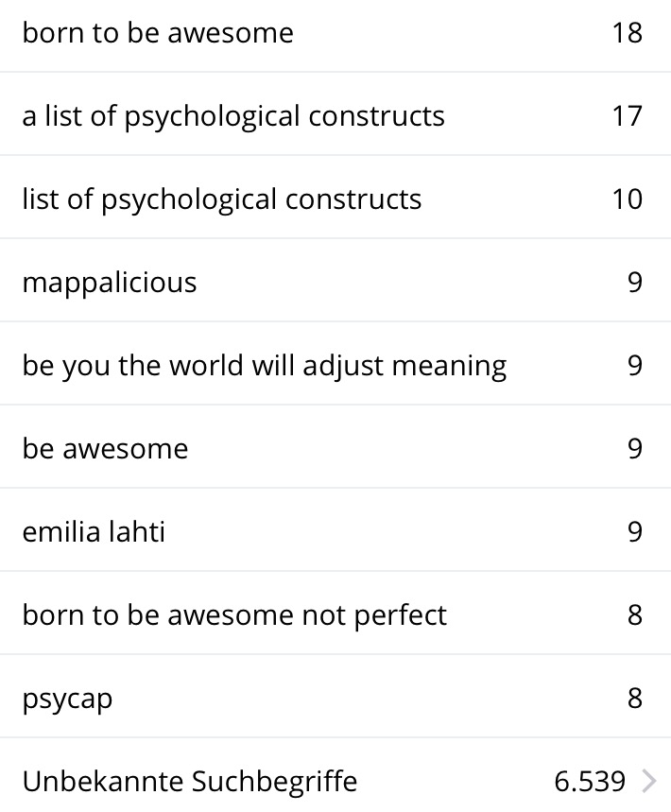Select 'born to be awesome not perfect'
Screen dimensions: 671x812
234,615
